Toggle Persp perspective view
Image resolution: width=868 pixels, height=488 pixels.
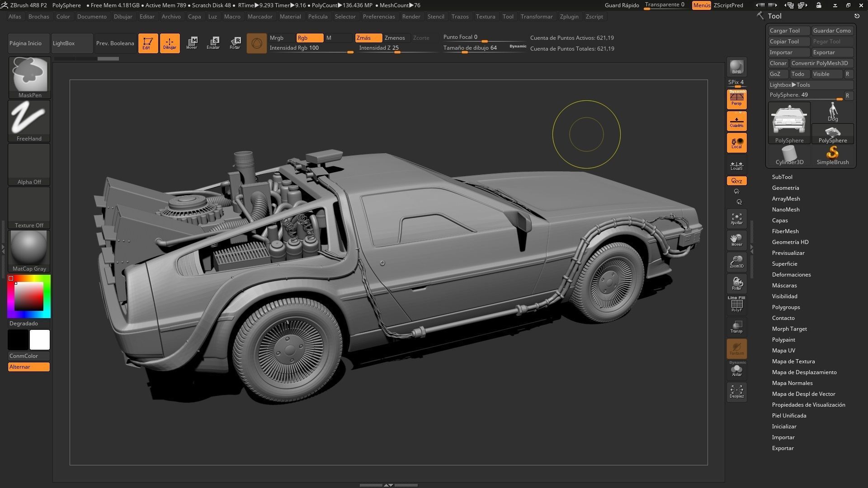tap(736, 99)
